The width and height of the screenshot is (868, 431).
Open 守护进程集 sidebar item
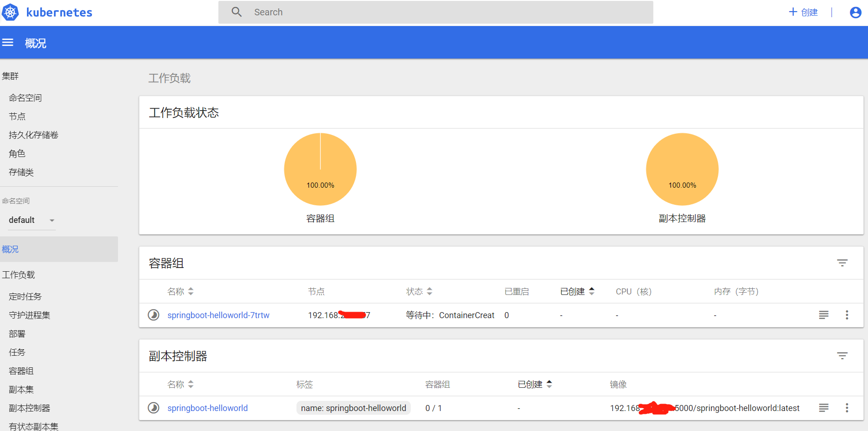point(29,315)
